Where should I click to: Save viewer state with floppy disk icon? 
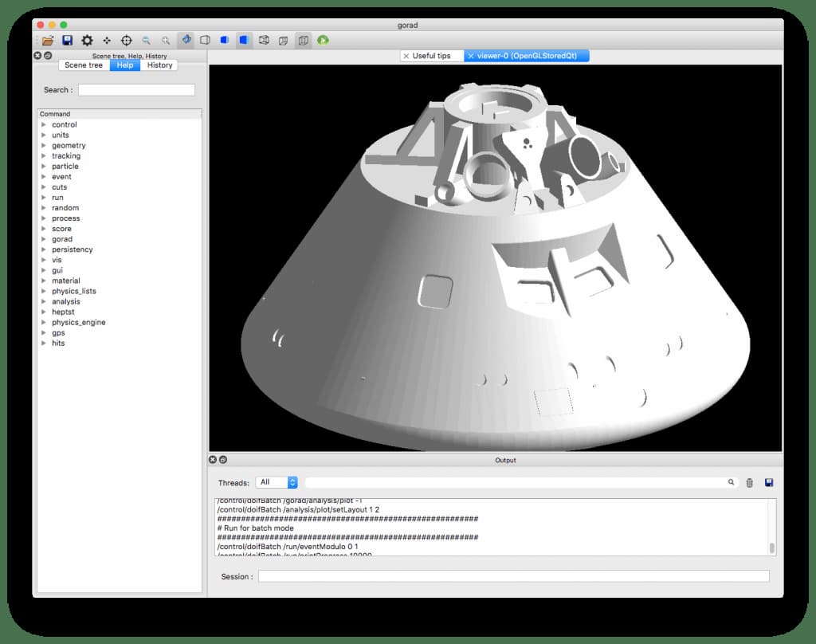click(68, 40)
